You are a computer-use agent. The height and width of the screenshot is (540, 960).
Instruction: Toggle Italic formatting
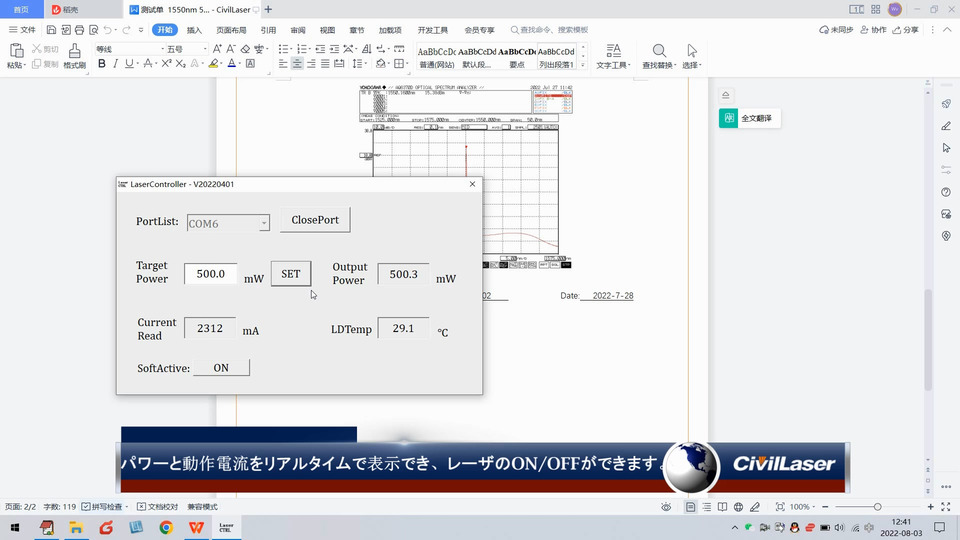click(x=115, y=63)
